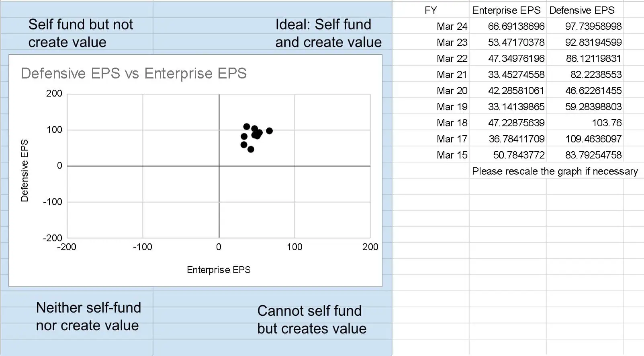Click the 'Cannot self fund but creates value' label

click(312, 320)
